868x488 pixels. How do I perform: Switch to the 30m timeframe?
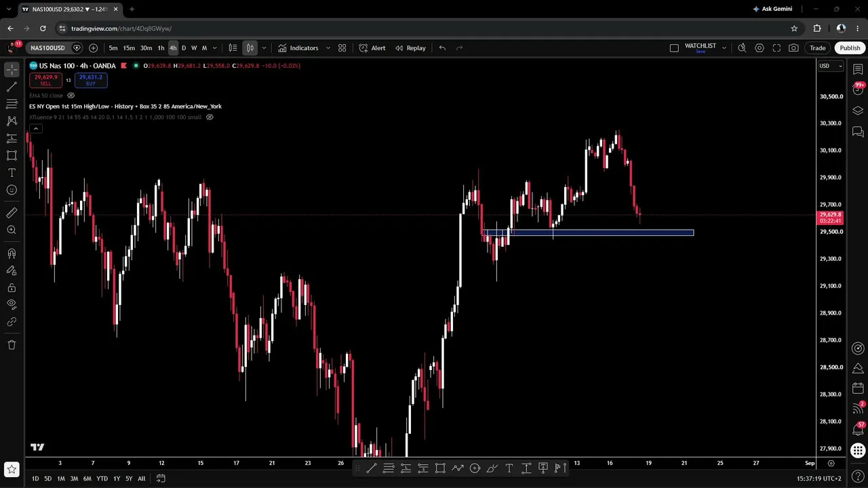146,48
